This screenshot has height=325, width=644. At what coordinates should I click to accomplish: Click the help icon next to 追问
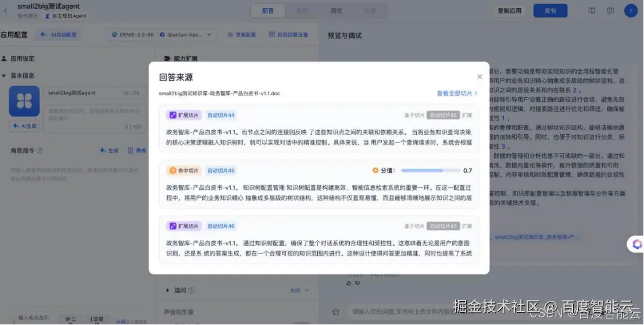(x=191, y=291)
